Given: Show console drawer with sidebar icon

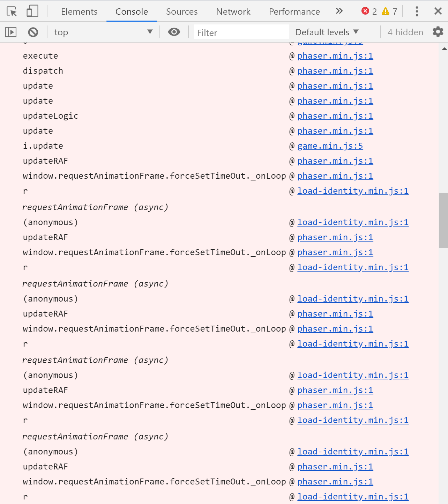Looking at the screenshot, I should [10, 32].
